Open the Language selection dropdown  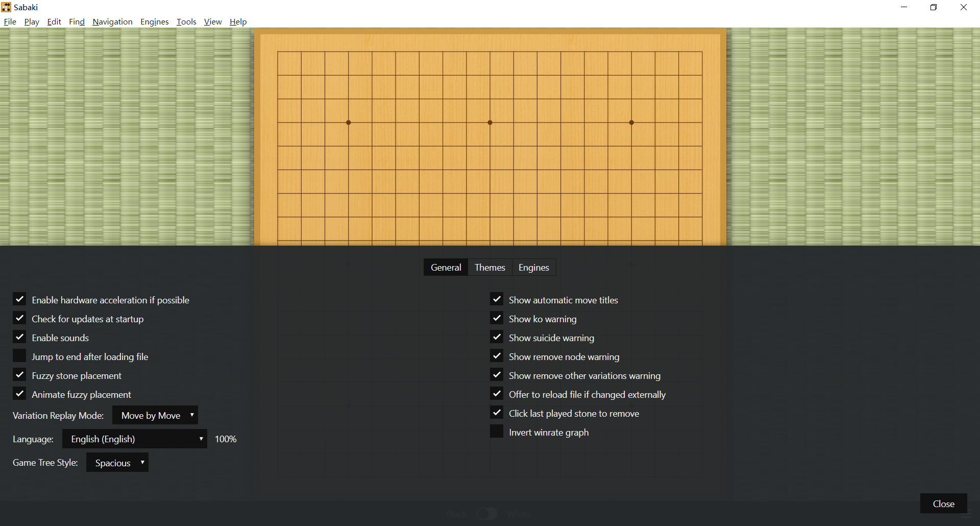[134, 439]
